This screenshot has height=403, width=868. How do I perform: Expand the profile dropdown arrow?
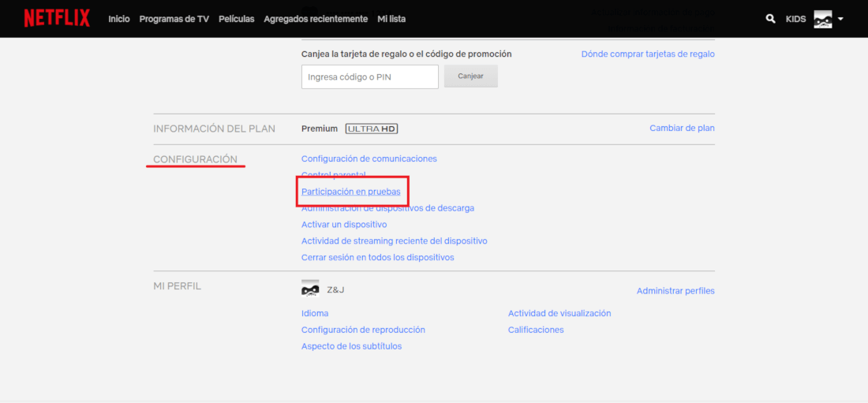840,19
